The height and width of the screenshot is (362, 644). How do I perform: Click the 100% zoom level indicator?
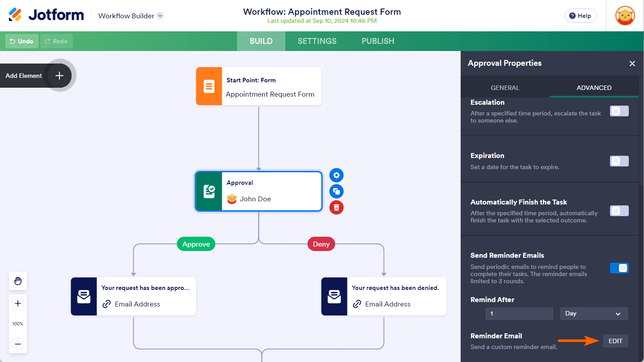(18, 324)
